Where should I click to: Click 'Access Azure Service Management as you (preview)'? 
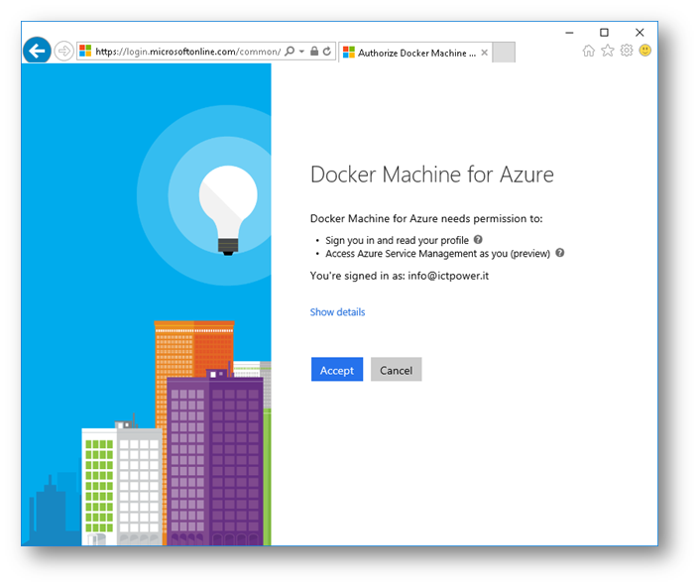437,254
